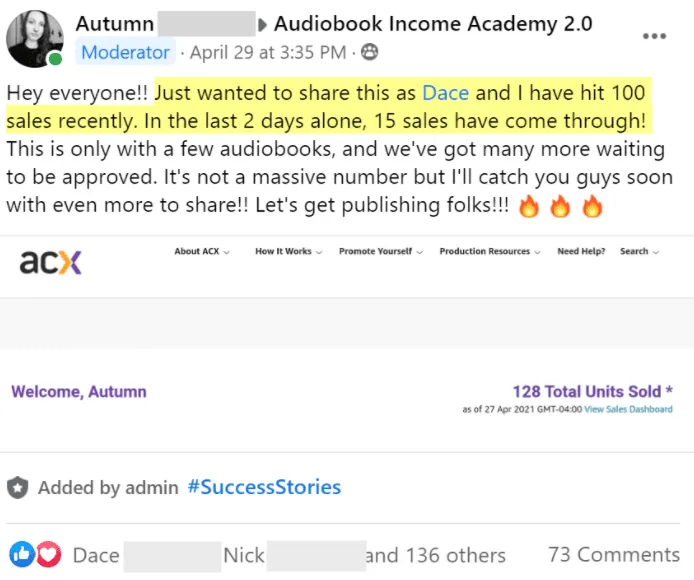Click the ACX logo

50,262
